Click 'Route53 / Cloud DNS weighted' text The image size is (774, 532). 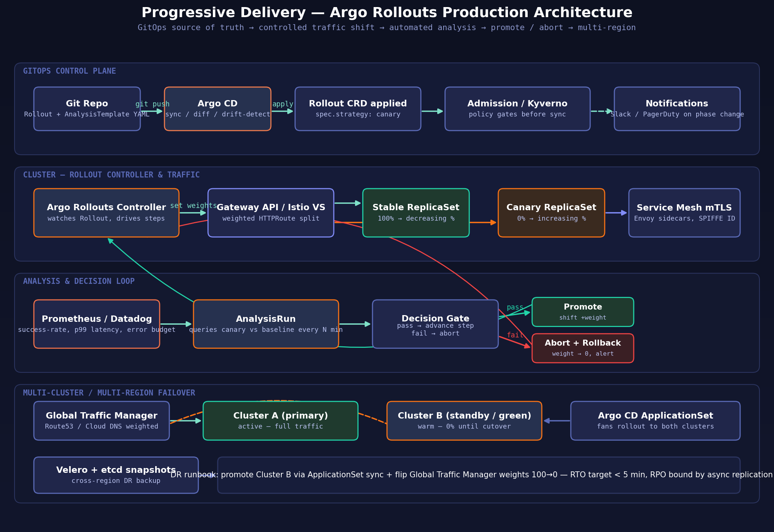[102, 426]
